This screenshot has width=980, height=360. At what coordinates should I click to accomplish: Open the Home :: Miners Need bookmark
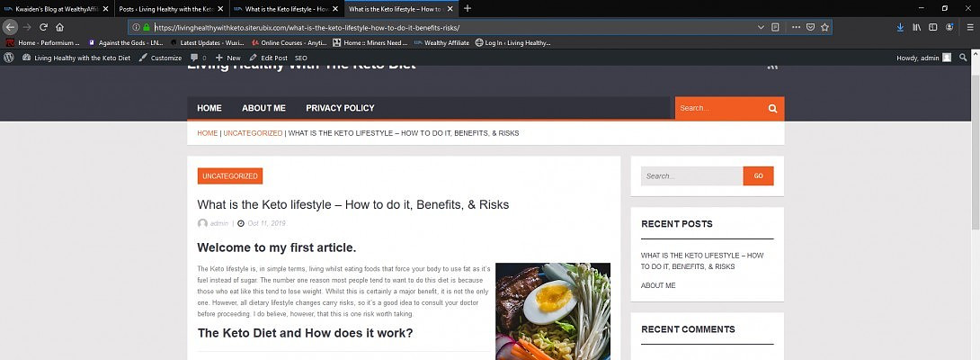(370, 42)
